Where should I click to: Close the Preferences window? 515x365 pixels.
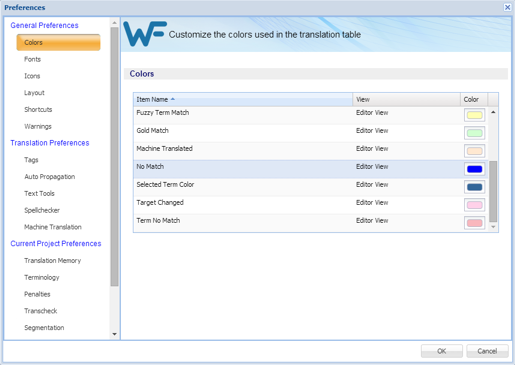pyautogui.click(x=507, y=7)
